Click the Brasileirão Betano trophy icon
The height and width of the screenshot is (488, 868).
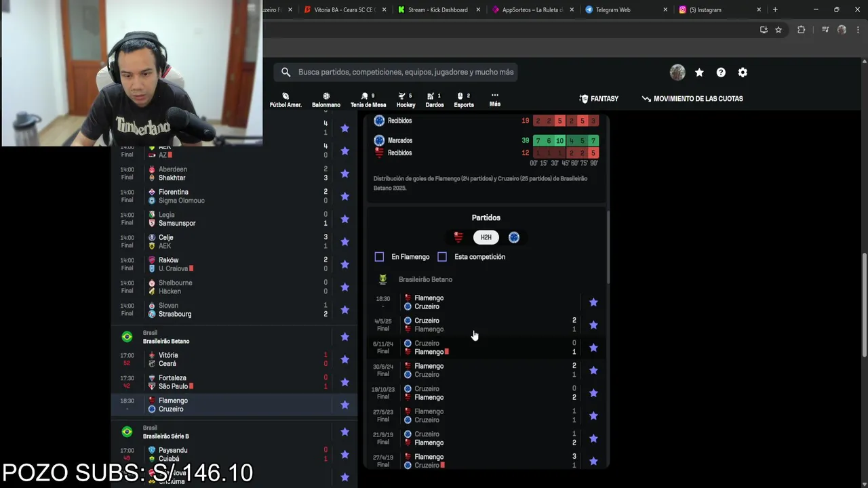point(383,279)
